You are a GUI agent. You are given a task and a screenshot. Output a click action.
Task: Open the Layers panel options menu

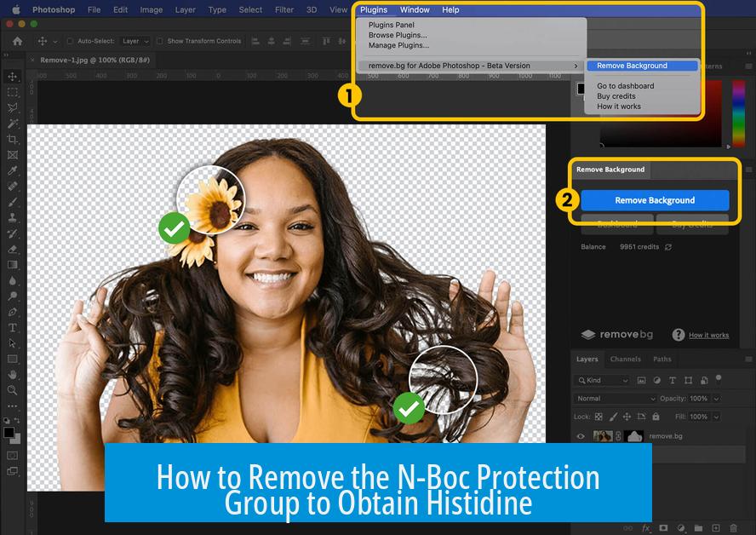click(x=748, y=359)
